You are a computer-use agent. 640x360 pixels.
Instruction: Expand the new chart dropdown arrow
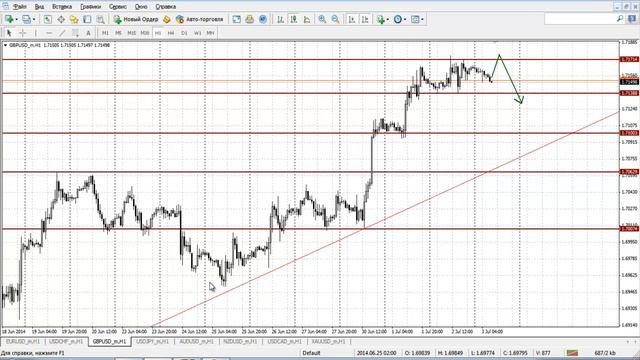16,19
